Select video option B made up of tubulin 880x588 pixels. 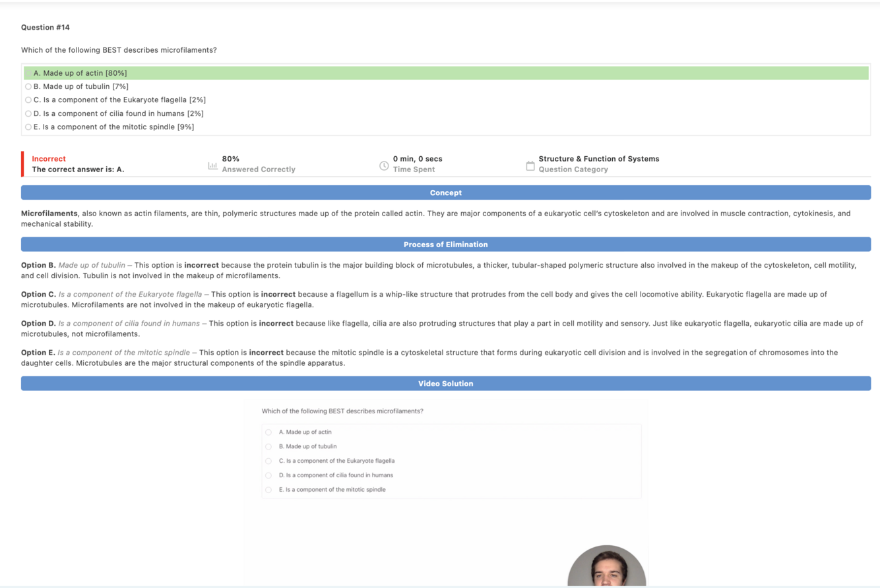click(x=268, y=447)
